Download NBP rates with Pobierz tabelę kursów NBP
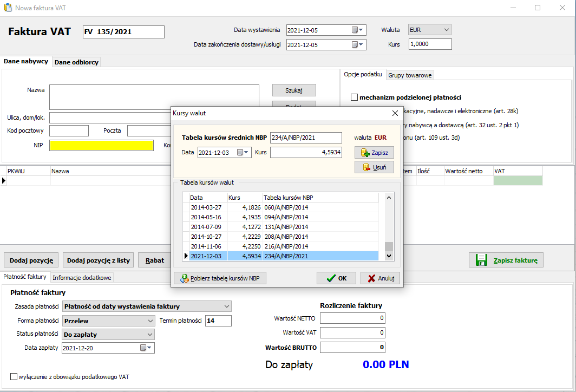 tap(220, 278)
